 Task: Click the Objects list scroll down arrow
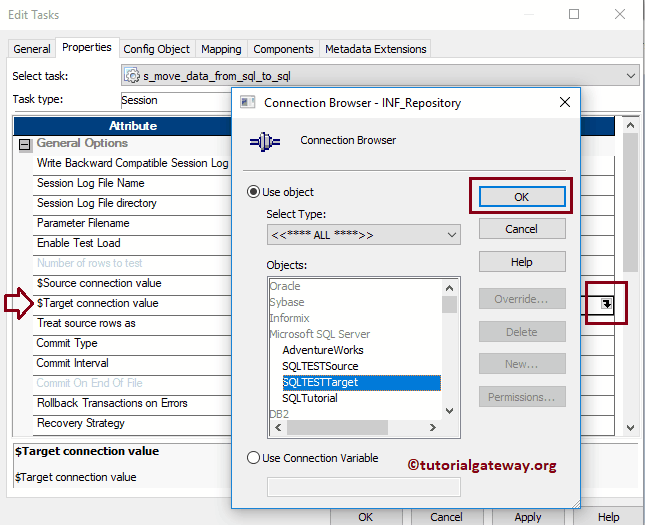[x=450, y=411]
